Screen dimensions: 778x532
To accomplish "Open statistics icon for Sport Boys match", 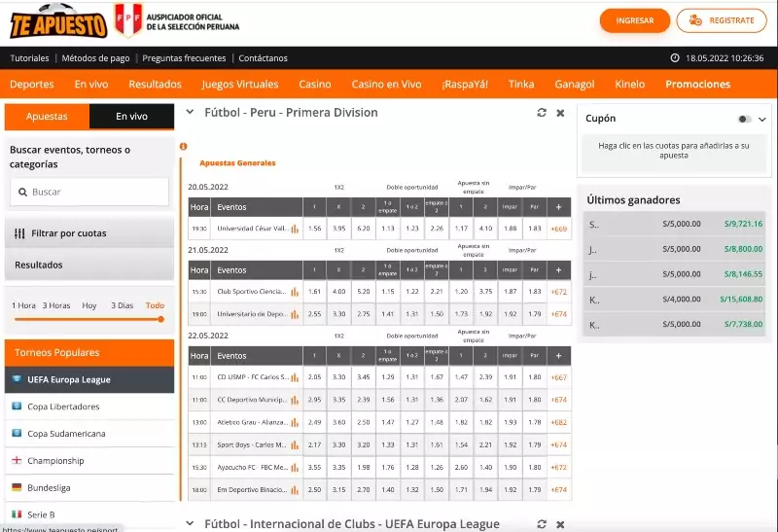I will [x=295, y=444].
